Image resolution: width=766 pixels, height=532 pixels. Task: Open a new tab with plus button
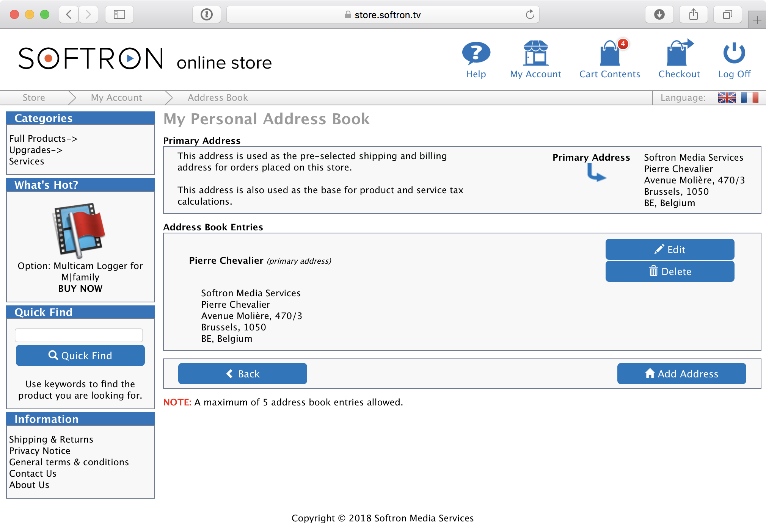[x=757, y=20]
